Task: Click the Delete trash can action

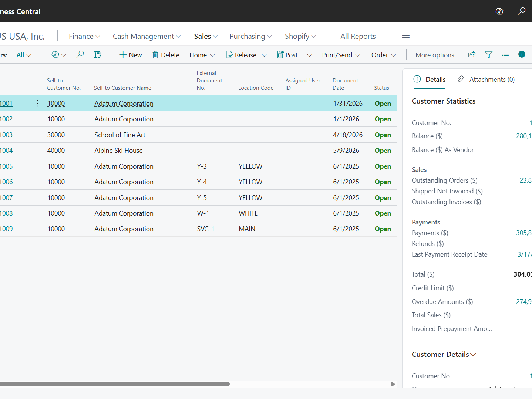Action: (x=166, y=55)
